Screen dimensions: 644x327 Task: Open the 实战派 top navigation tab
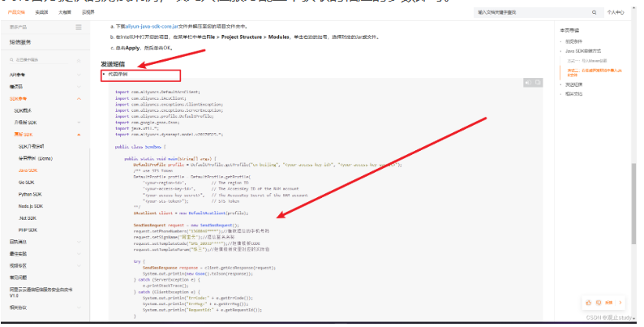[x=41, y=12]
